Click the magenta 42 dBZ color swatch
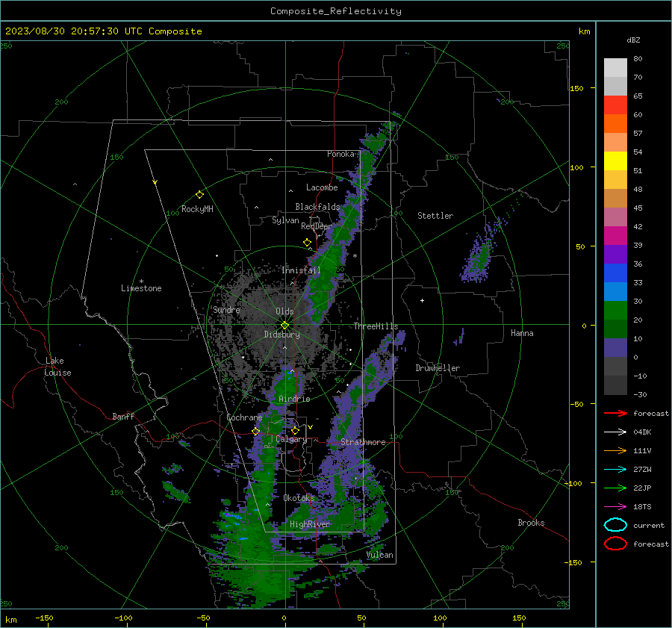The width and height of the screenshot is (672, 628). pos(615,236)
